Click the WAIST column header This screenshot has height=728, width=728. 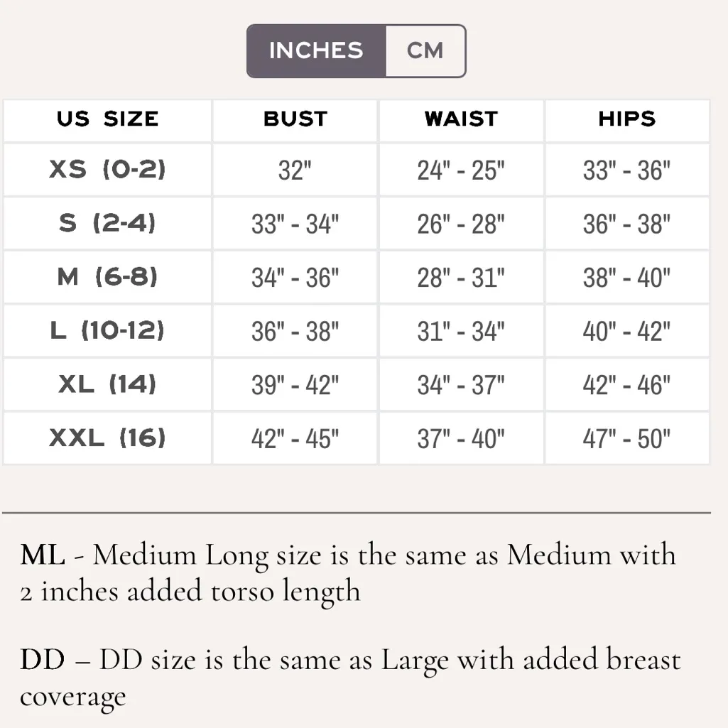(x=462, y=119)
